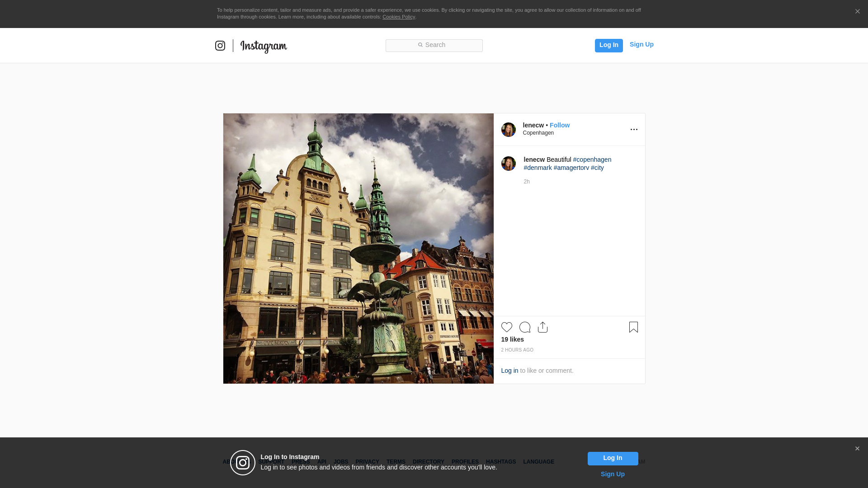Open the Cookies Policy link
The height and width of the screenshot is (488, 868).
click(398, 17)
